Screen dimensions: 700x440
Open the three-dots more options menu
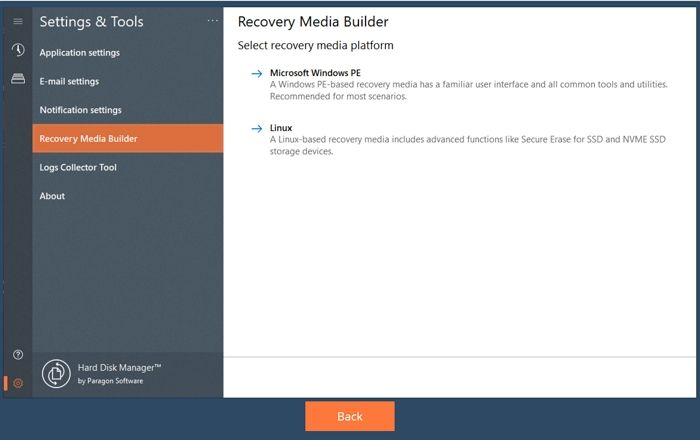pyautogui.click(x=212, y=21)
